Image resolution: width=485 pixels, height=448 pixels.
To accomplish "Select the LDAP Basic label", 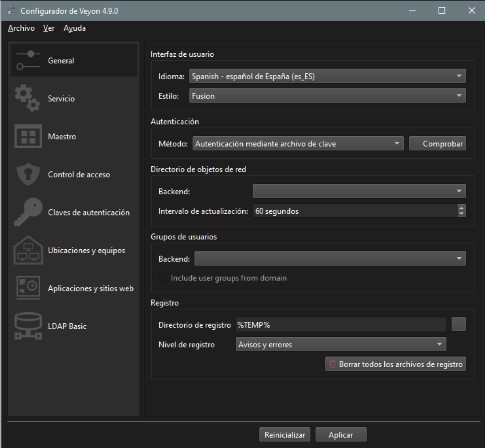I will click(x=67, y=326).
